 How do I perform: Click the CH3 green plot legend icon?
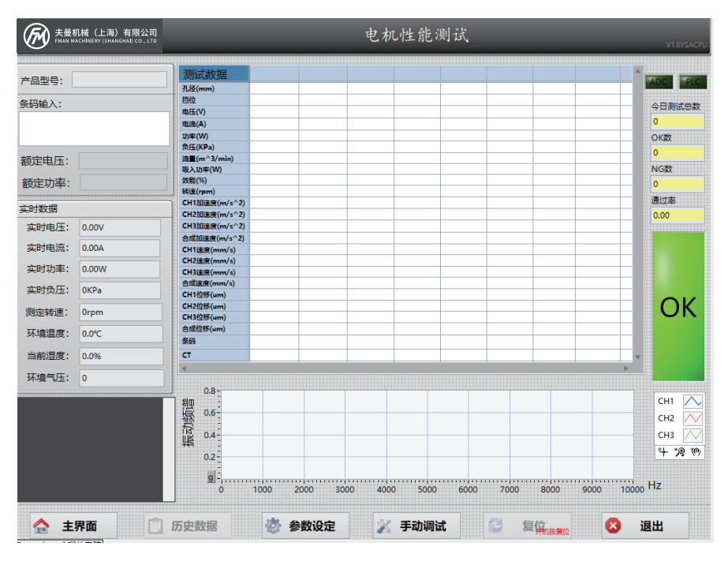coord(693,436)
